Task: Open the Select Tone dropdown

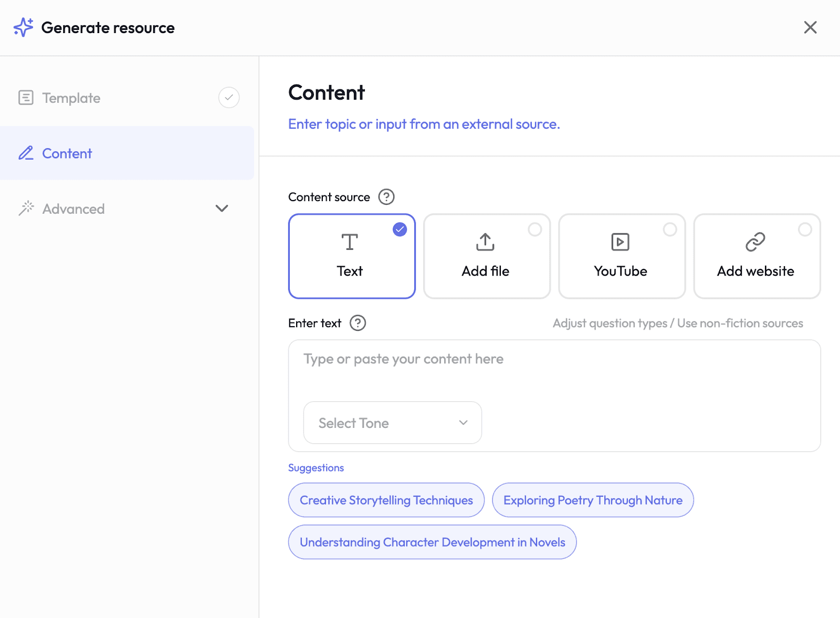Action: [x=393, y=423]
